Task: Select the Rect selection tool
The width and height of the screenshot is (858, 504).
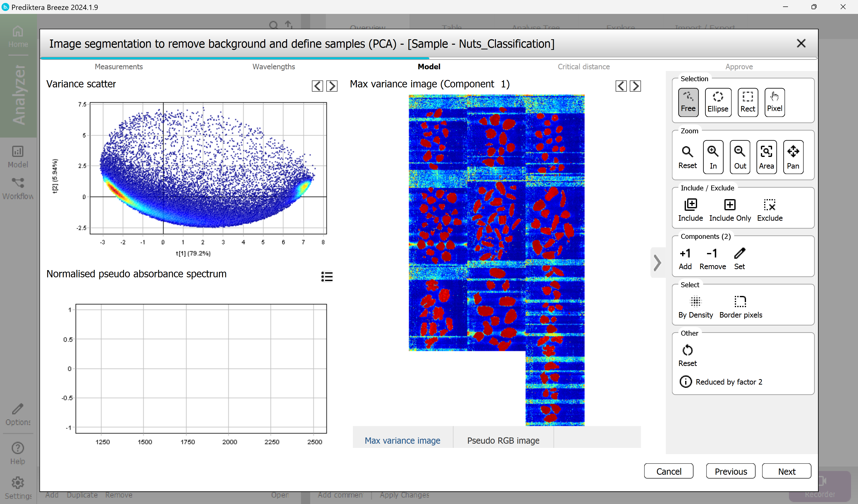Action: [x=748, y=102]
